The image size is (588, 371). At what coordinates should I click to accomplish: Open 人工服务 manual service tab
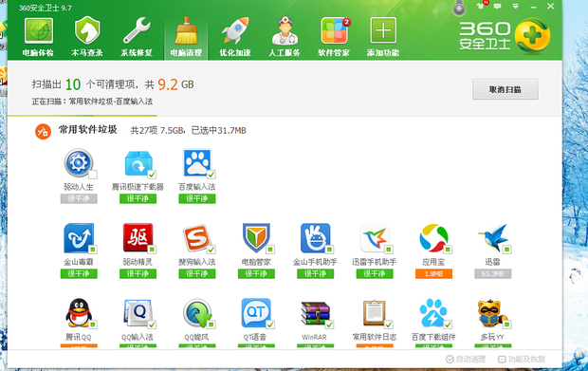pos(285,37)
